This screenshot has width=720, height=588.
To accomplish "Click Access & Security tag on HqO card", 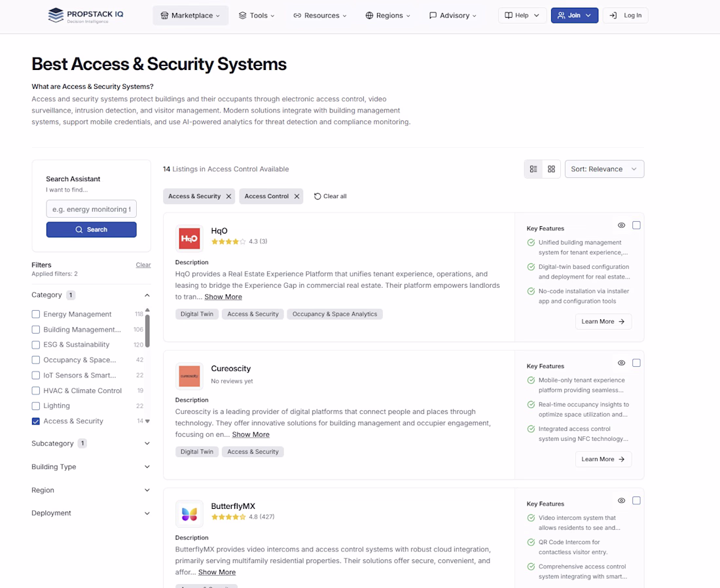I will click(253, 314).
